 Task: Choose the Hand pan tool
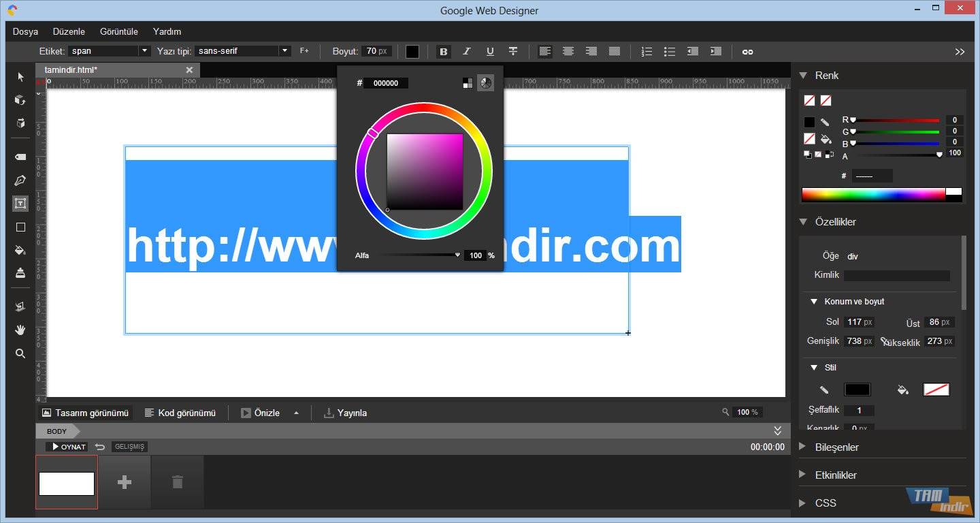pyautogui.click(x=20, y=330)
